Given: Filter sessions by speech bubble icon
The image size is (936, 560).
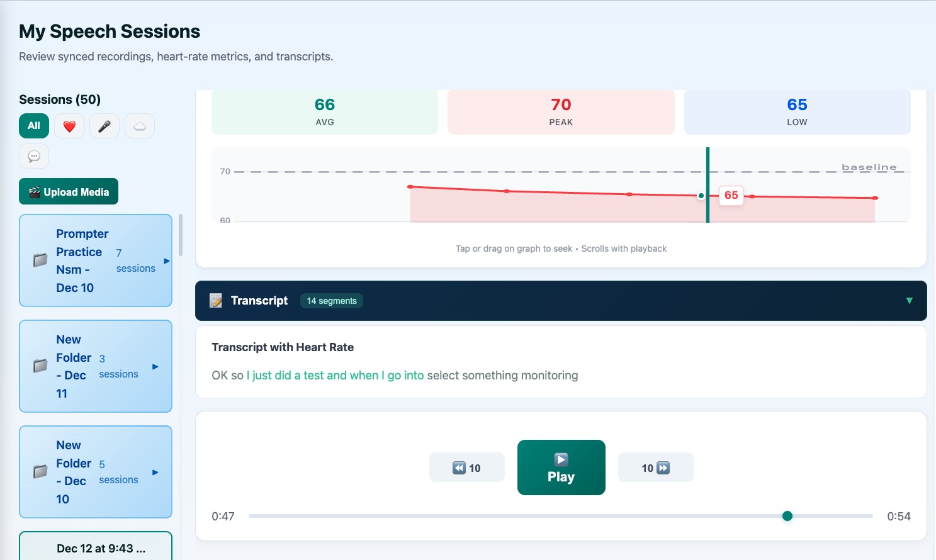Looking at the screenshot, I should [x=34, y=156].
